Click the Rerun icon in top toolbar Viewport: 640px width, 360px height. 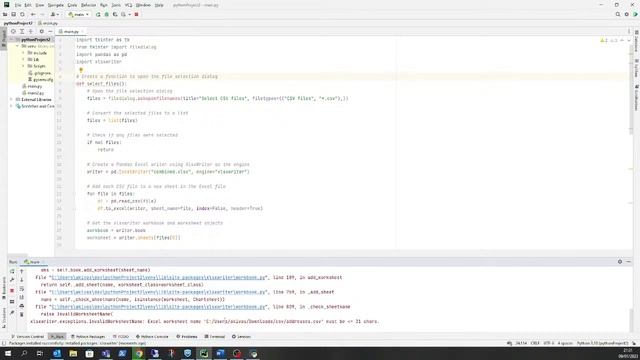pyautogui.click(x=98, y=14)
